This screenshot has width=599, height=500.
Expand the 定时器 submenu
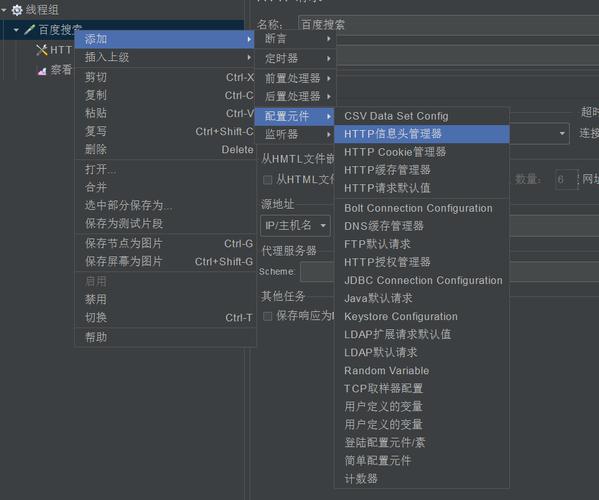(x=295, y=58)
